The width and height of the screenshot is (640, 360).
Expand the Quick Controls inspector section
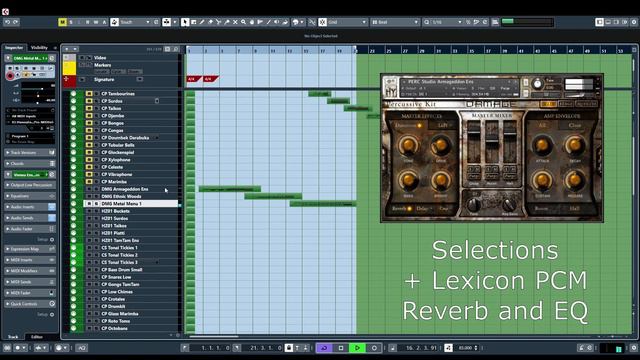click(30, 304)
